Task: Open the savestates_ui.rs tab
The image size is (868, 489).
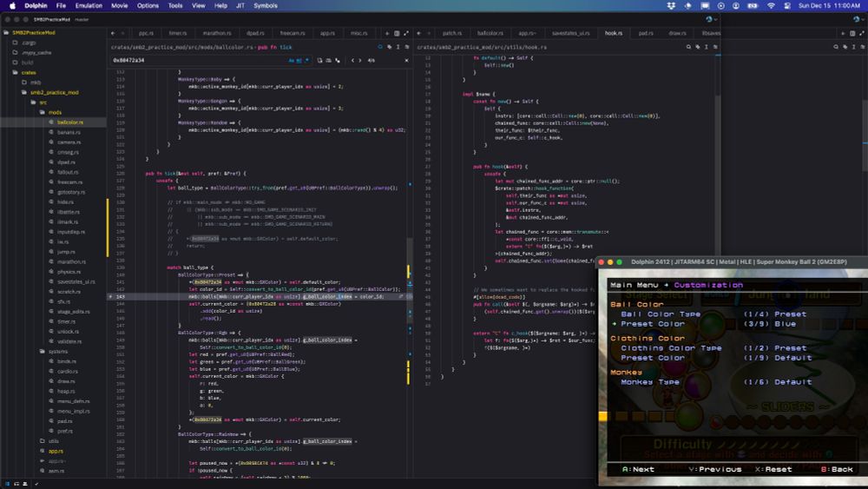Action: coord(571,33)
